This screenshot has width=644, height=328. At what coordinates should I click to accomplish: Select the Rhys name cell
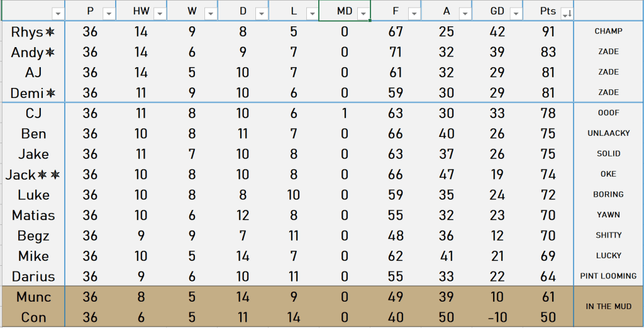click(x=33, y=32)
